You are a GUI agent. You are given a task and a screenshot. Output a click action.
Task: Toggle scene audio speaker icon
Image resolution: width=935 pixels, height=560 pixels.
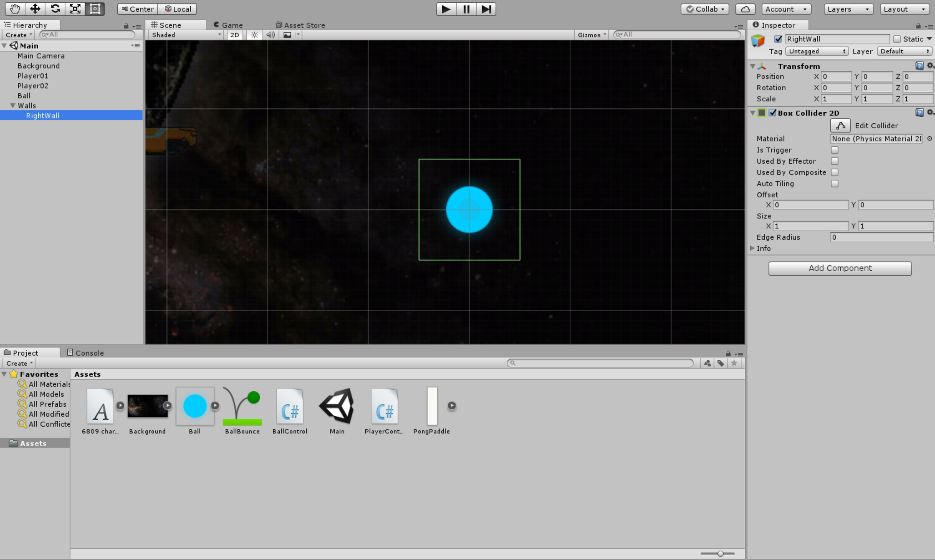click(x=271, y=35)
